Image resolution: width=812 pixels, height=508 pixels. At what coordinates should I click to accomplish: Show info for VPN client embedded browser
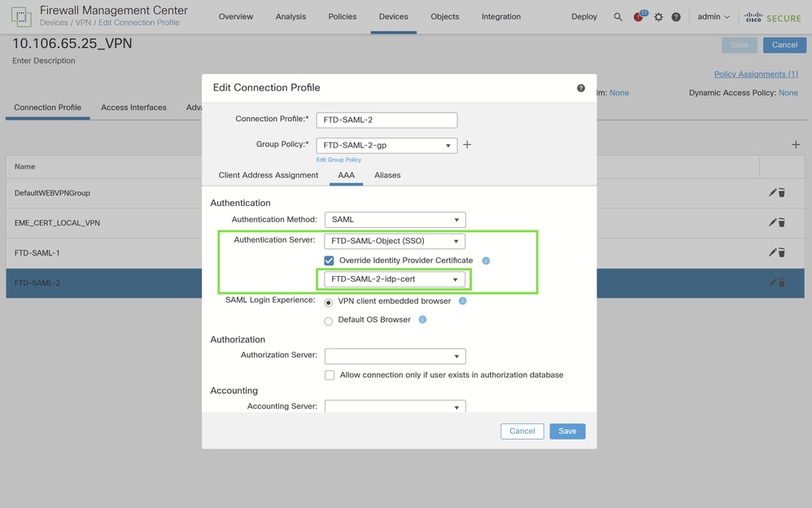point(462,300)
